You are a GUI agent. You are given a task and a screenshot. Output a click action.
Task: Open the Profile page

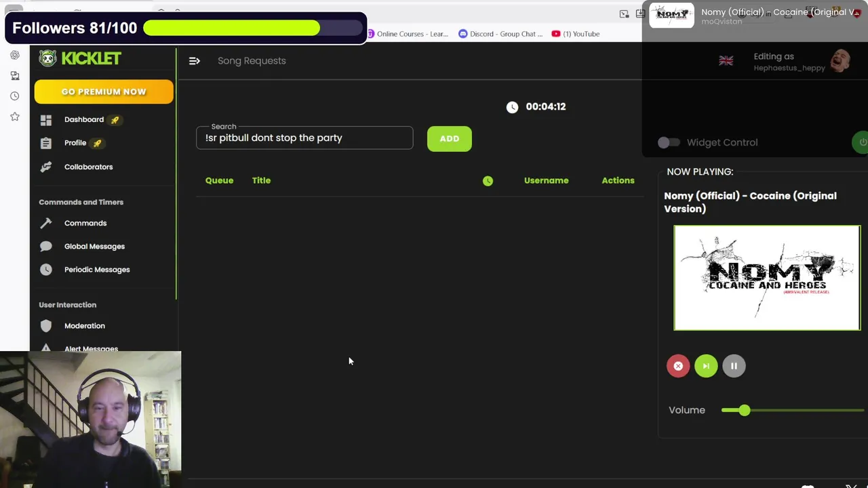click(x=75, y=143)
